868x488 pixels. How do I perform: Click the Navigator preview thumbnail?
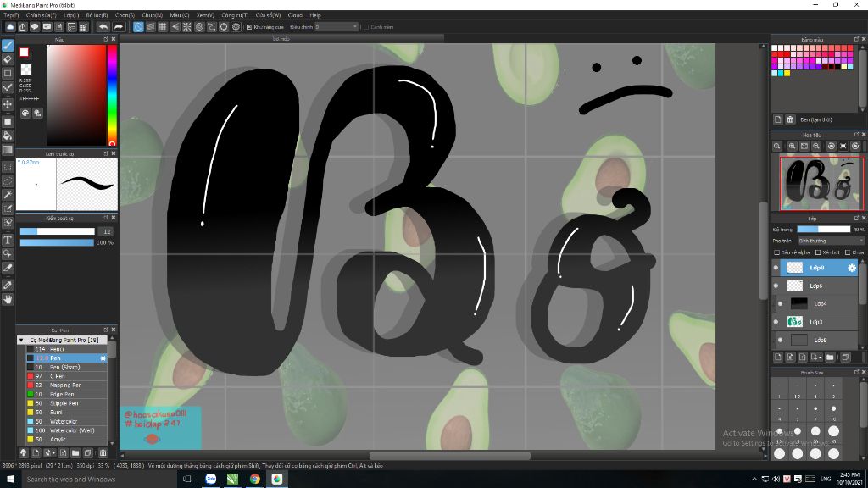click(x=821, y=183)
